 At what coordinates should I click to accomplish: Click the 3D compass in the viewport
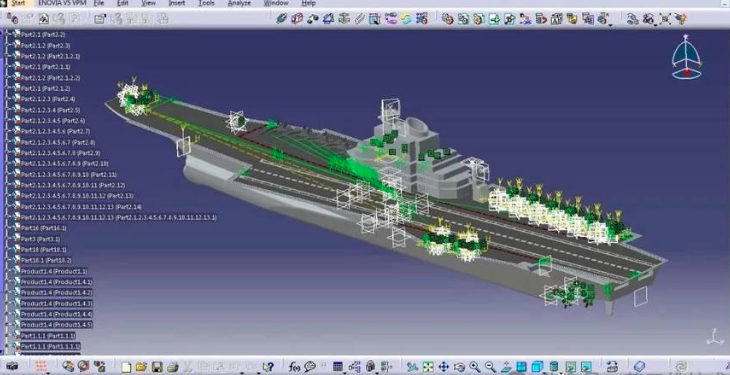coord(686,57)
